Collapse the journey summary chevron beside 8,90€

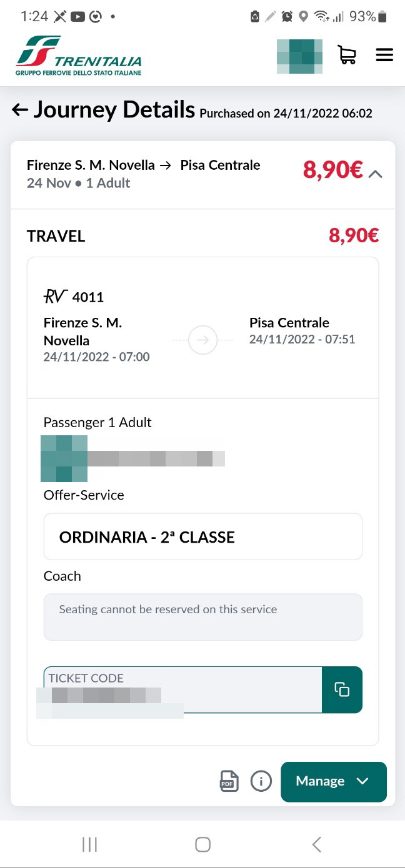coord(375,174)
